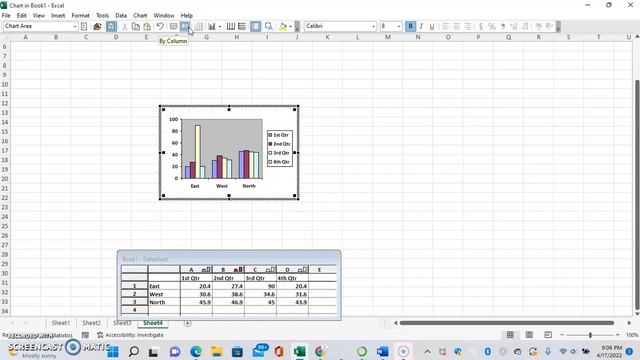Screen dimensions: 640x360
Task: Open the Format menu
Action: pyautogui.click(x=80, y=16)
